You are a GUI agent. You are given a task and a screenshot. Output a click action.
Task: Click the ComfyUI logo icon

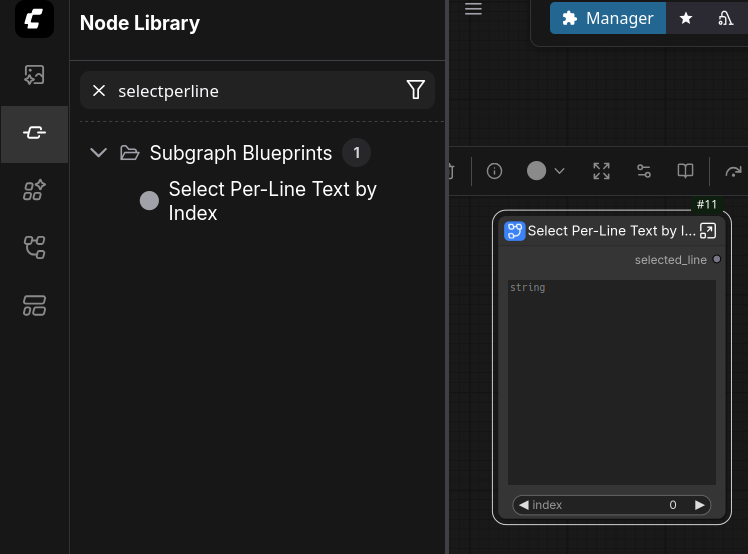click(34, 19)
